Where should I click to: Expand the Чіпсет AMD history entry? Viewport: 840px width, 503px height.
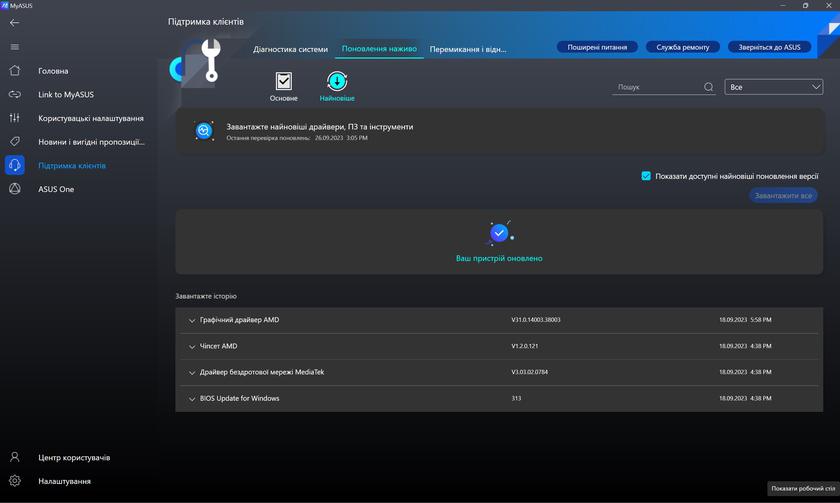[x=192, y=346]
